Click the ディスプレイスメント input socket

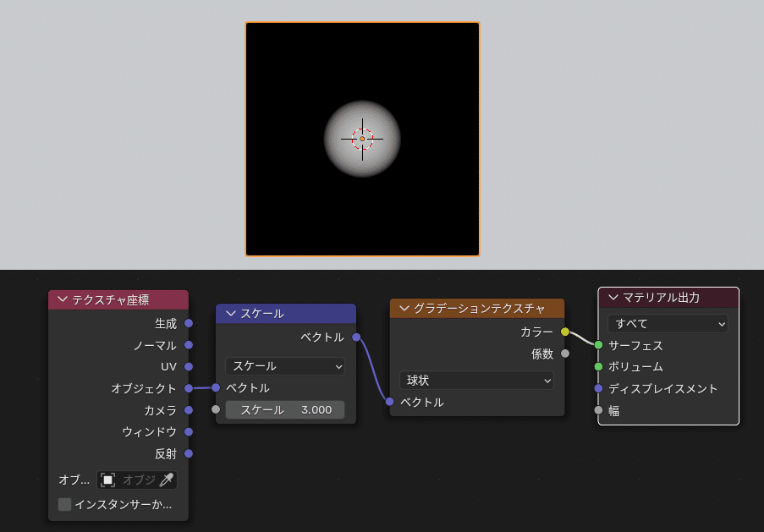click(x=598, y=388)
